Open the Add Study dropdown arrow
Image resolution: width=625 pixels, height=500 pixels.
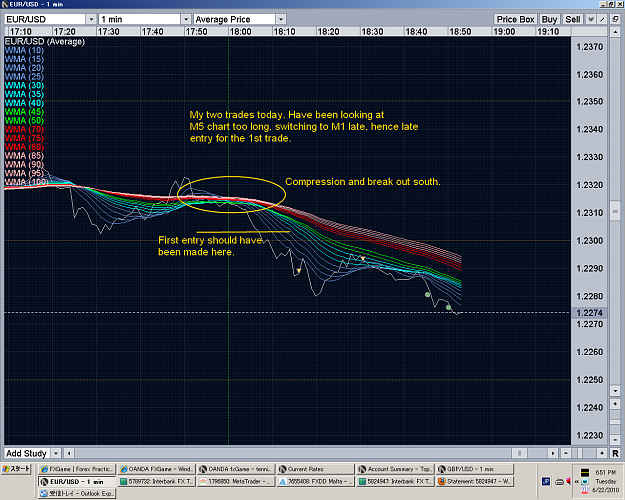[x=56, y=453]
